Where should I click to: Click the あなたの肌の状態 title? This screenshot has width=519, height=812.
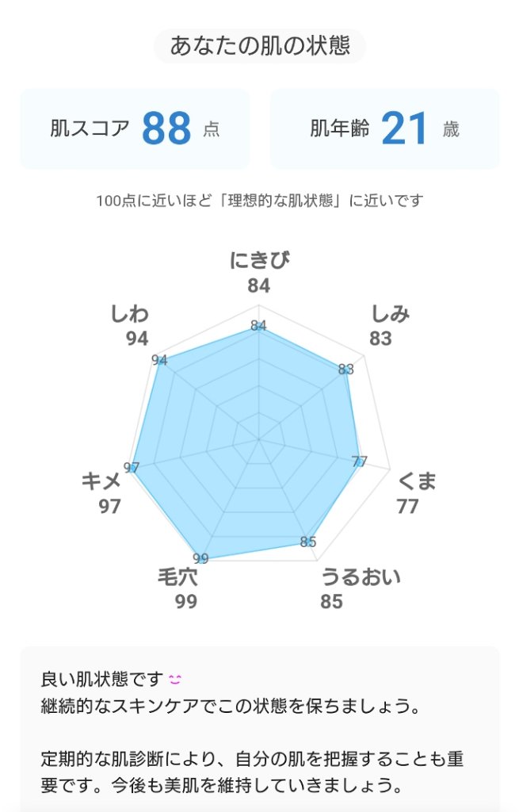259,44
